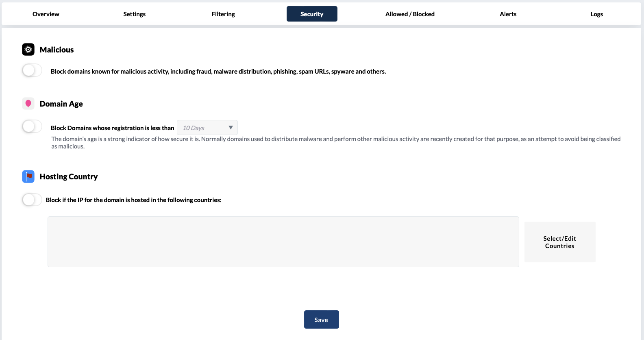Toggle Domain Age blocking on

pyautogui.click(x=32, y=126)
